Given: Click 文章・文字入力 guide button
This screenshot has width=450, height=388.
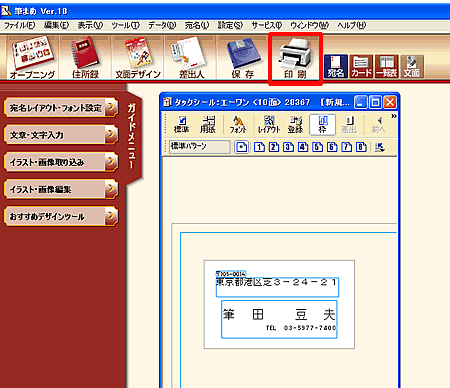Looking at the screenshot, I should point(61,135).
